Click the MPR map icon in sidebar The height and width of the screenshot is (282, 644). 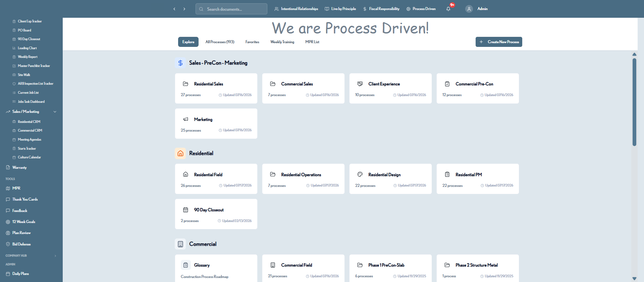pos(8,188)
